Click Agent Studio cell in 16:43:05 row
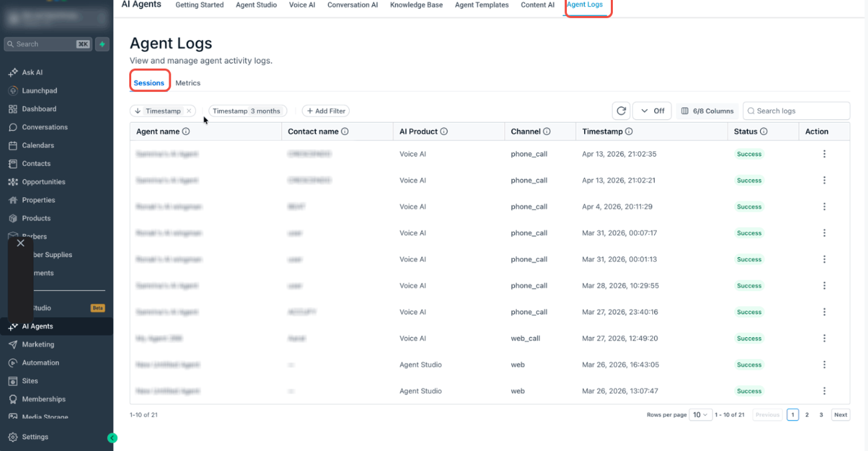 click(420, 364)
